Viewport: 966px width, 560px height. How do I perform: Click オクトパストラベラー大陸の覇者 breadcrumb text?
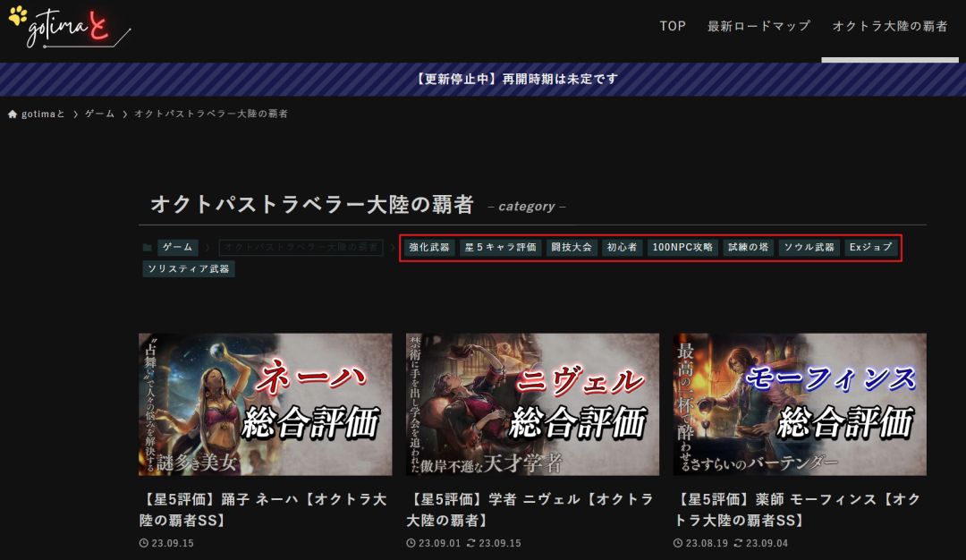(x=211, y=114)
